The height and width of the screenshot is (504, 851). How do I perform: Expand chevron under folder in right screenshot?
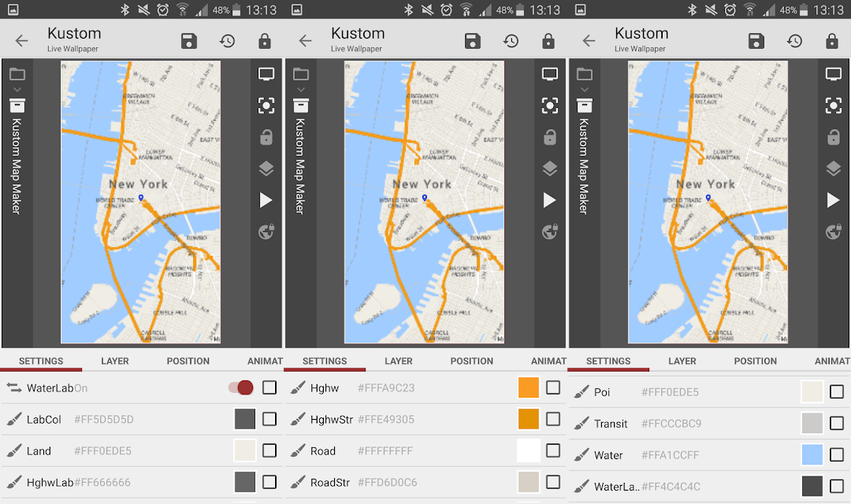click(585, 90)
